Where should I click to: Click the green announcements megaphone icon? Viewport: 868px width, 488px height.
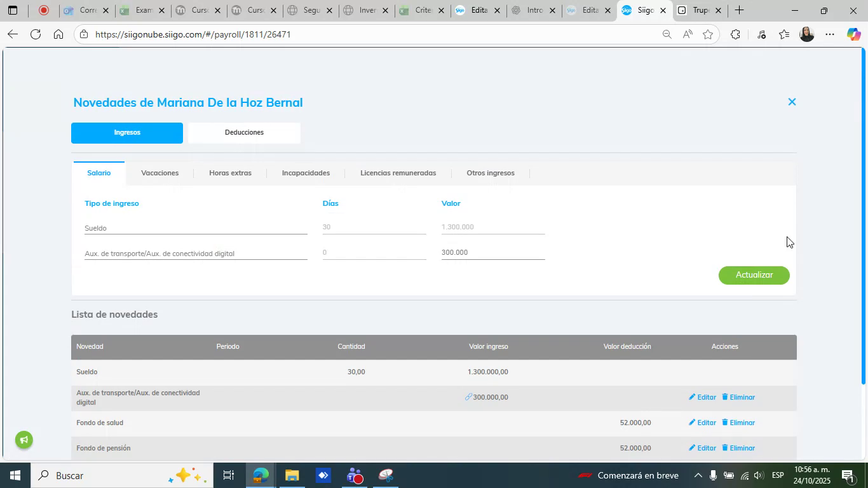point(24,440)
